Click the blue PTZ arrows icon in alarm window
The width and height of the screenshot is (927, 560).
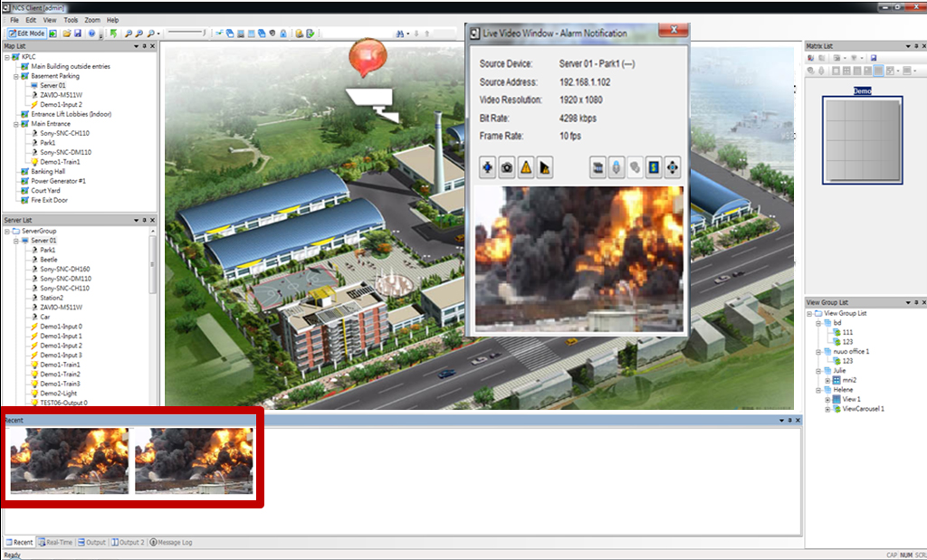[487, 167]
